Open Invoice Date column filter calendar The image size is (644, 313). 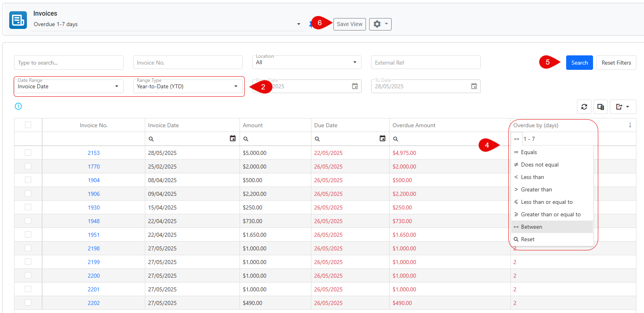pyautogui.click(x=233, y=138)
